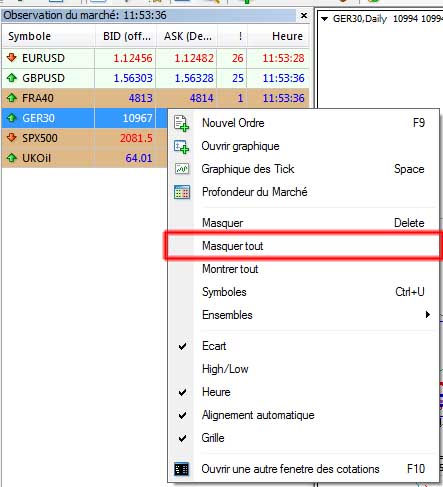Click the Heure column header
Image resolution: width=443 pixels, height=487 pixels.
pyautogui.click(x=278, y=36)
